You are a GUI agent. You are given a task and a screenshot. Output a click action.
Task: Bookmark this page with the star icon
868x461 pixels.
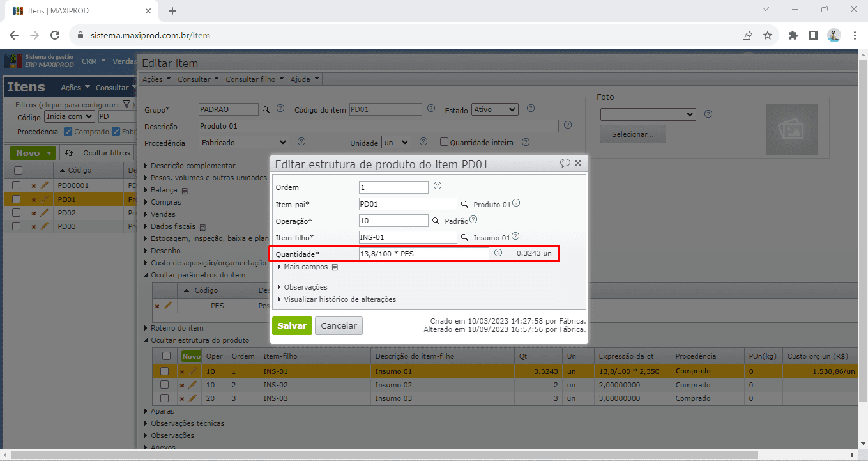point(768,35)
